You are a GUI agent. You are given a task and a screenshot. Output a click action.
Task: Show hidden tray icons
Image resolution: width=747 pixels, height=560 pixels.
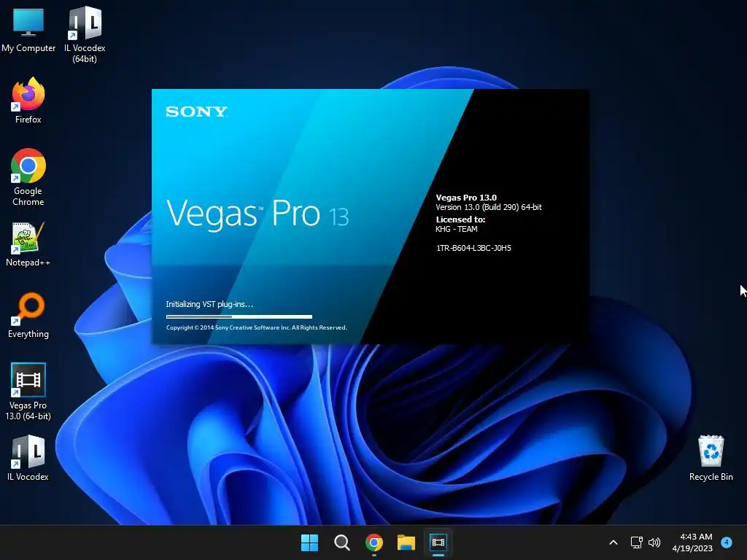[x=614, y=542]
